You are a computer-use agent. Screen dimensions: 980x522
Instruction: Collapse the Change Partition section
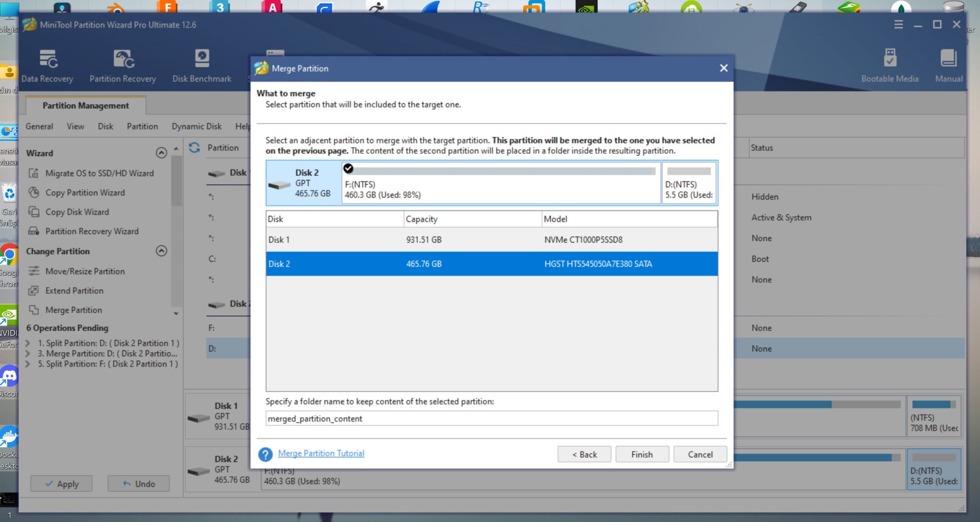point(161,251)
